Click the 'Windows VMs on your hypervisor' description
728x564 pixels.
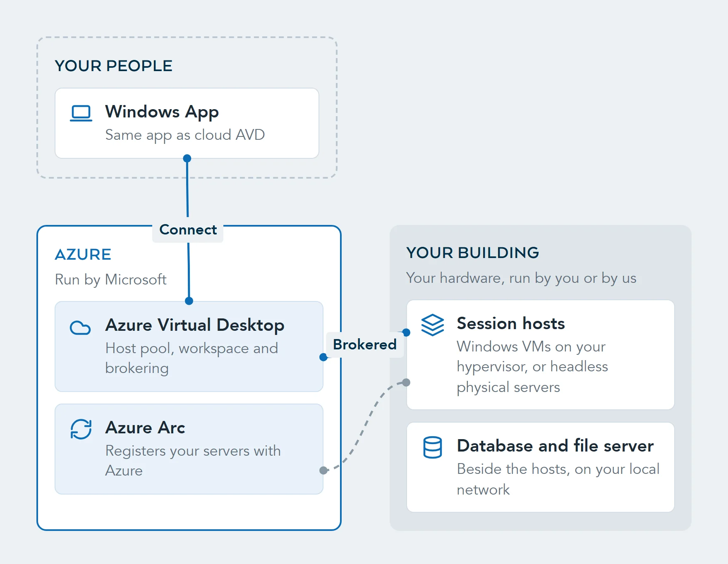(x=532, y=367)
